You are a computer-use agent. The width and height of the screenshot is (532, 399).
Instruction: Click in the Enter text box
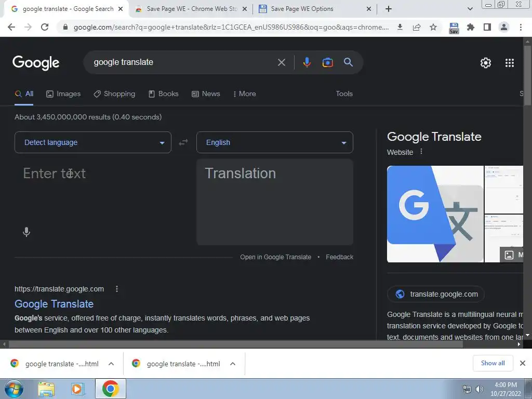(92, 202)
